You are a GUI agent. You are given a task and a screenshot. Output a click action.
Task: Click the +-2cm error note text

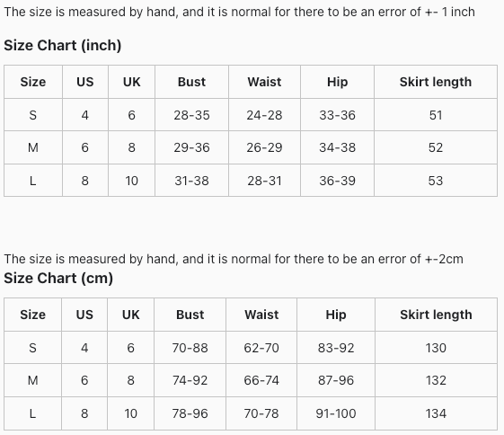(444, 259)
